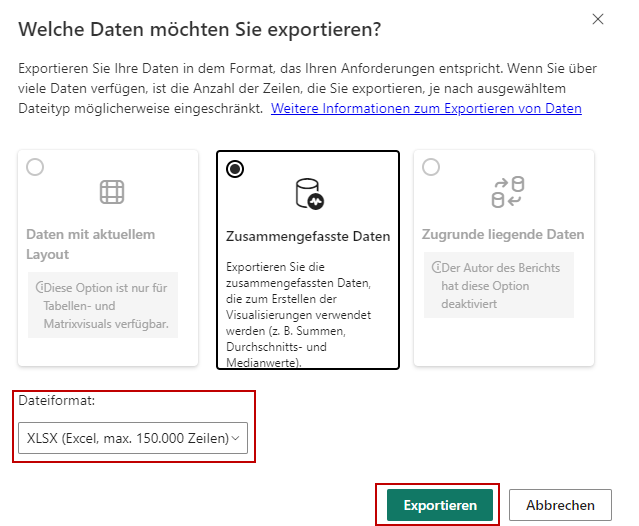This screenshot has height=526, width=639.
Task: Cancel the export with Abbrechen
Action: coord(559,505)
